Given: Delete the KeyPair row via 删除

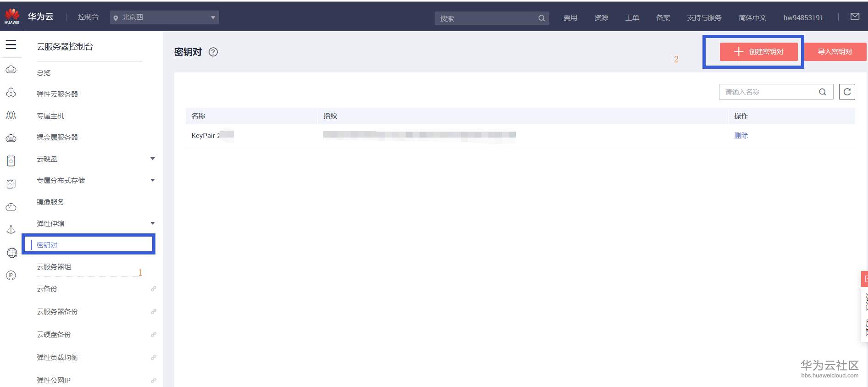Looking at the screenshot, I should click(x=741, y=135).
